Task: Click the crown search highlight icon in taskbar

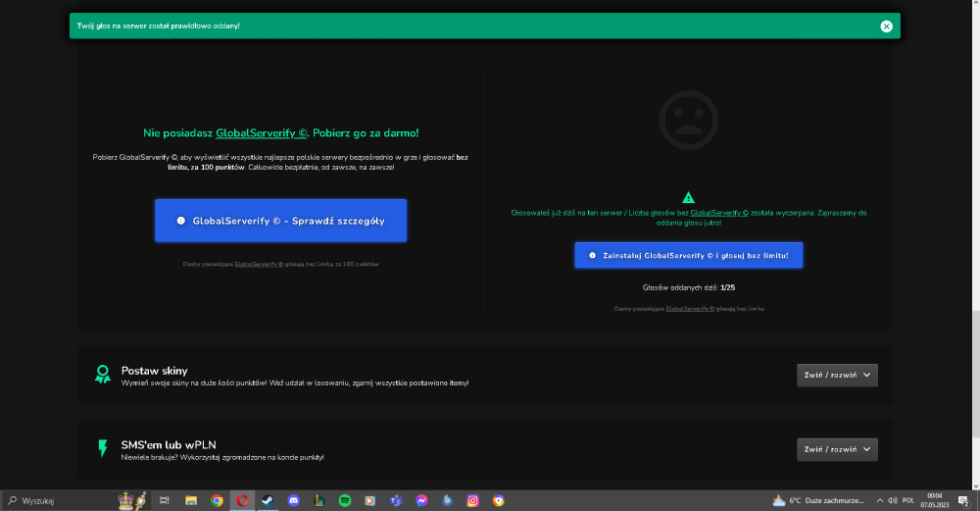Action: click(x=132, y=500)
